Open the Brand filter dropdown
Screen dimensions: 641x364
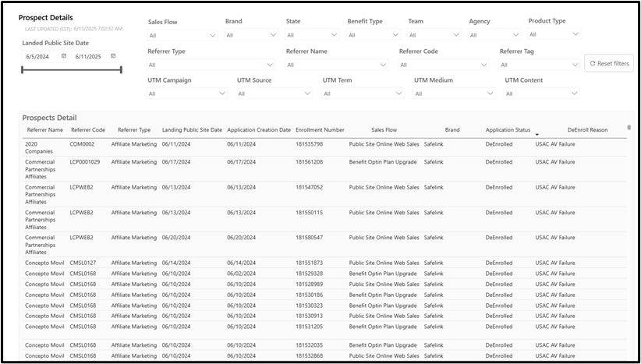251,35
